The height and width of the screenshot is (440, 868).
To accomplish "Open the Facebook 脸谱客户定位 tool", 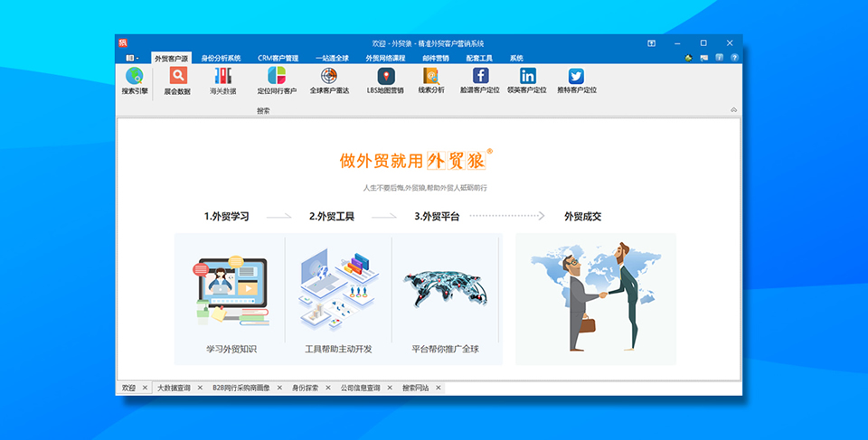I will tap(480, 80).
